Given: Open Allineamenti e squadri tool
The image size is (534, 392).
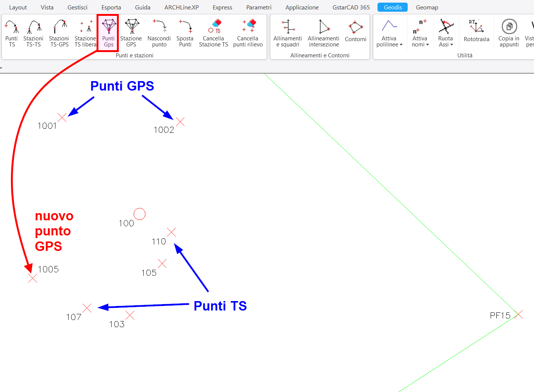Looking at the screenshot, I should pos(287,33).
